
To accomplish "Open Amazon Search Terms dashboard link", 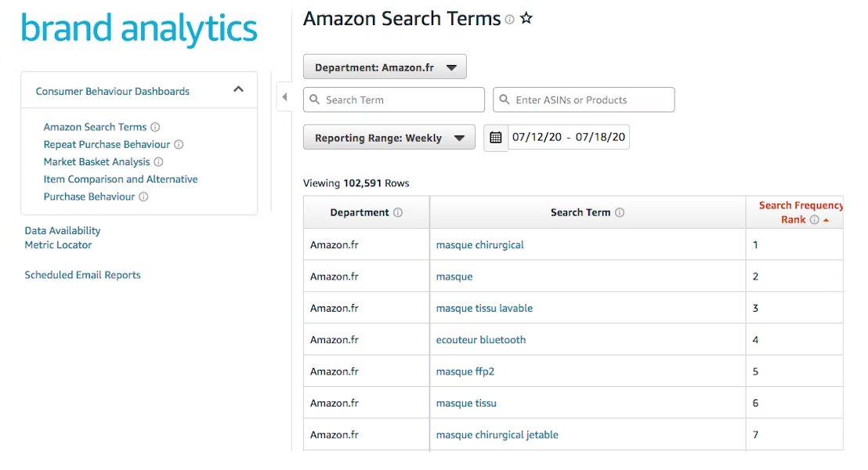I will [96, 128].
